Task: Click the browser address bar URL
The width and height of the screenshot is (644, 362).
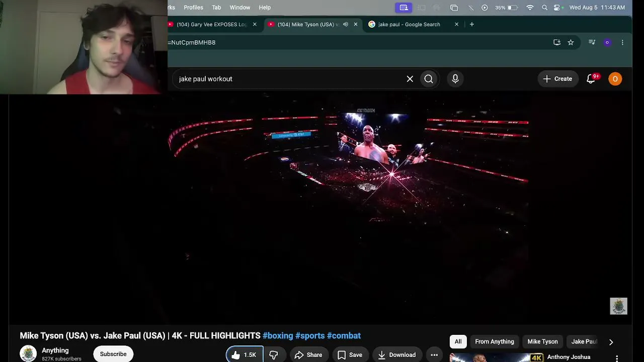Action: (192, 43)
